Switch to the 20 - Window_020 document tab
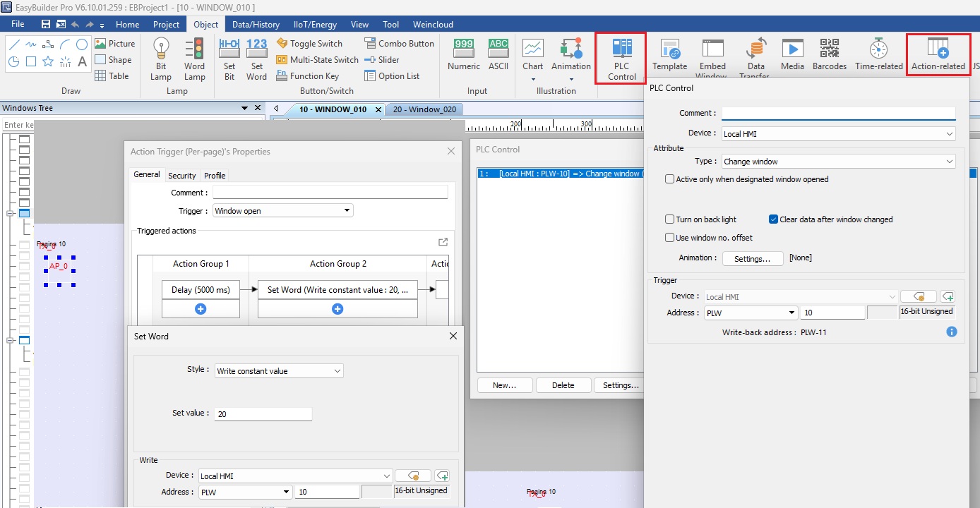 click(424, 109)
